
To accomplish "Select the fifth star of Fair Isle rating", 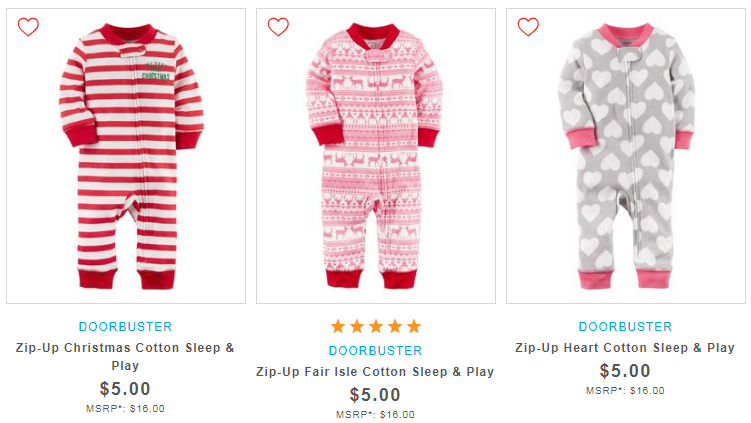I will 414,327.
